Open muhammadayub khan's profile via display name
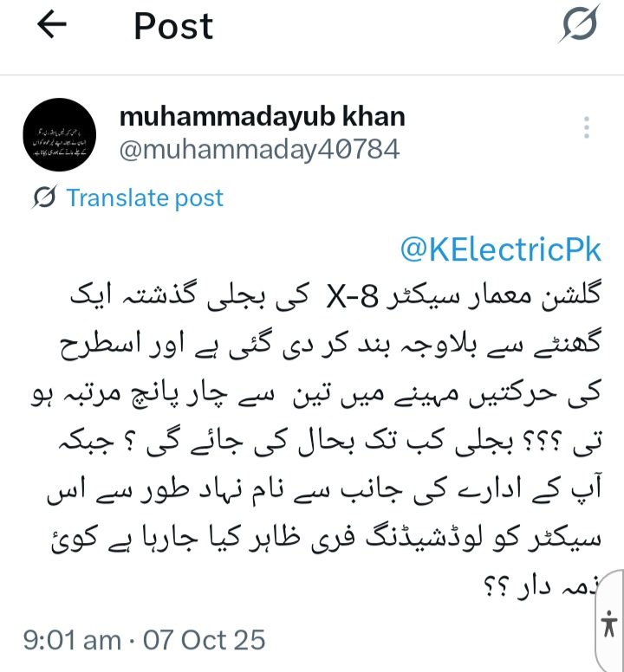This screenshot has height=672, width=624. coord(262,116)
